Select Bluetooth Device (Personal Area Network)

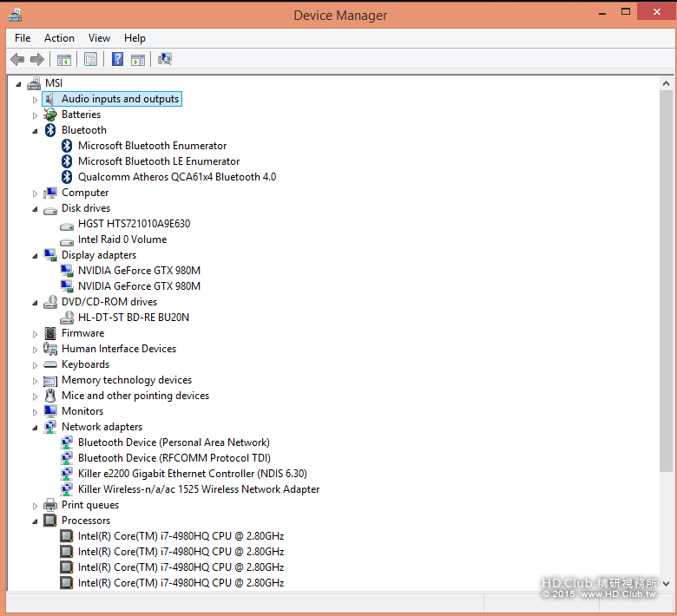click(x=174, y=442)
